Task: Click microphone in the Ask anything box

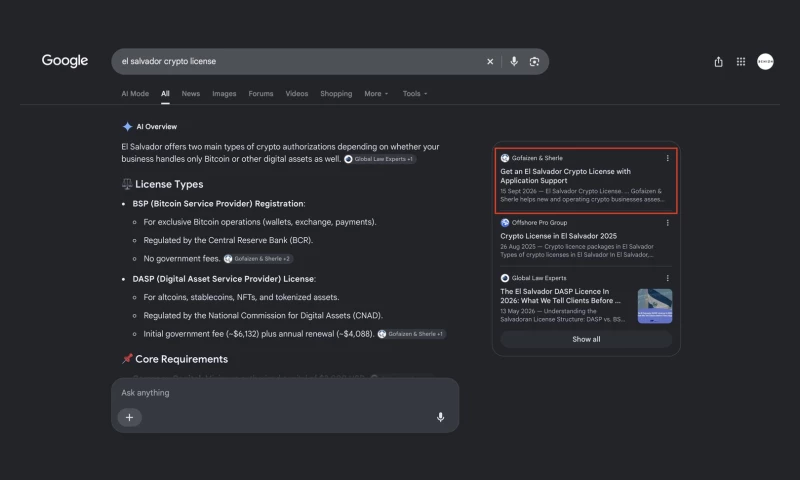Action: coord(440,417)
